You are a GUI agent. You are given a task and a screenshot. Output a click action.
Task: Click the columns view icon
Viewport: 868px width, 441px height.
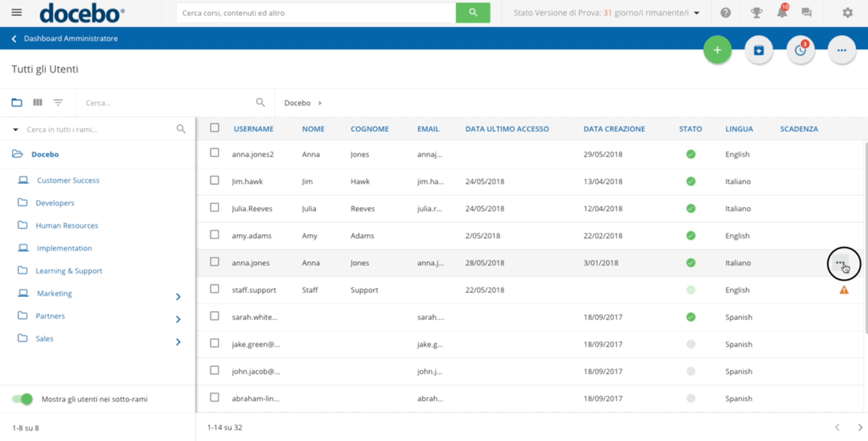38,103
